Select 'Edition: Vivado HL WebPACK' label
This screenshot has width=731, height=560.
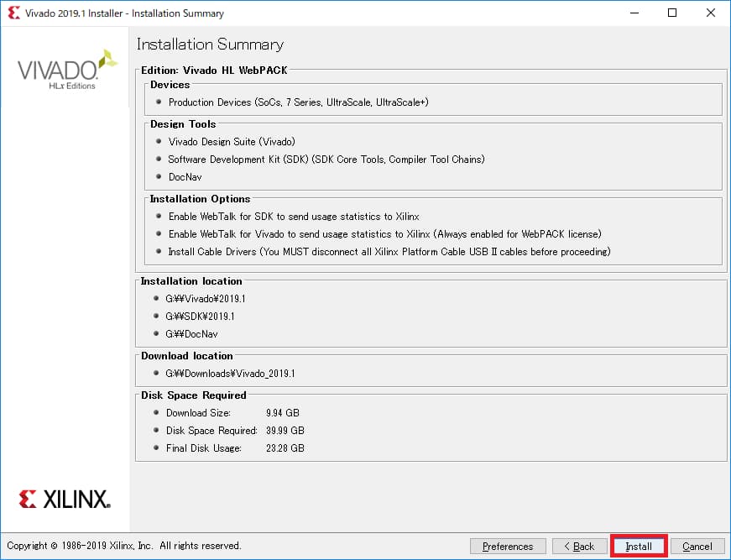point(214,71)
